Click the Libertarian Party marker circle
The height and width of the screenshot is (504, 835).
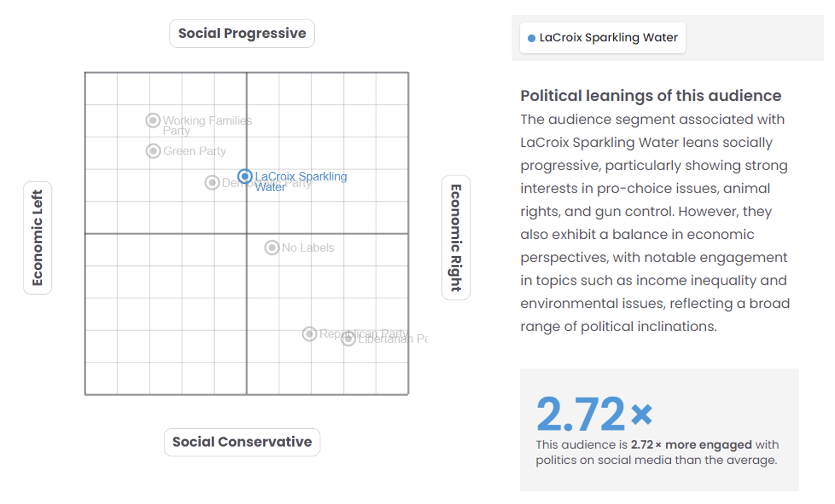(348, 339)
